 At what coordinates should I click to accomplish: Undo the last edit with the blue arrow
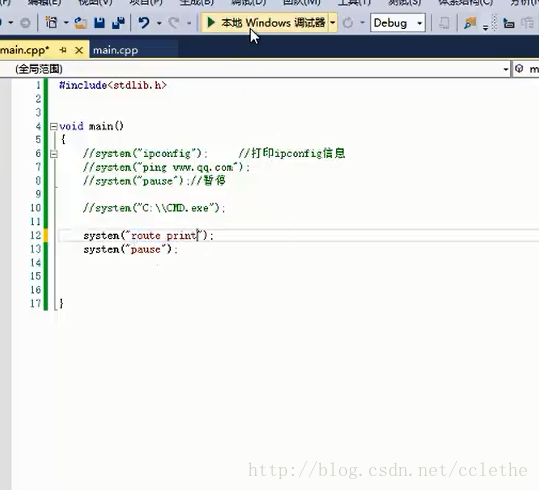[x=144, y=23]
